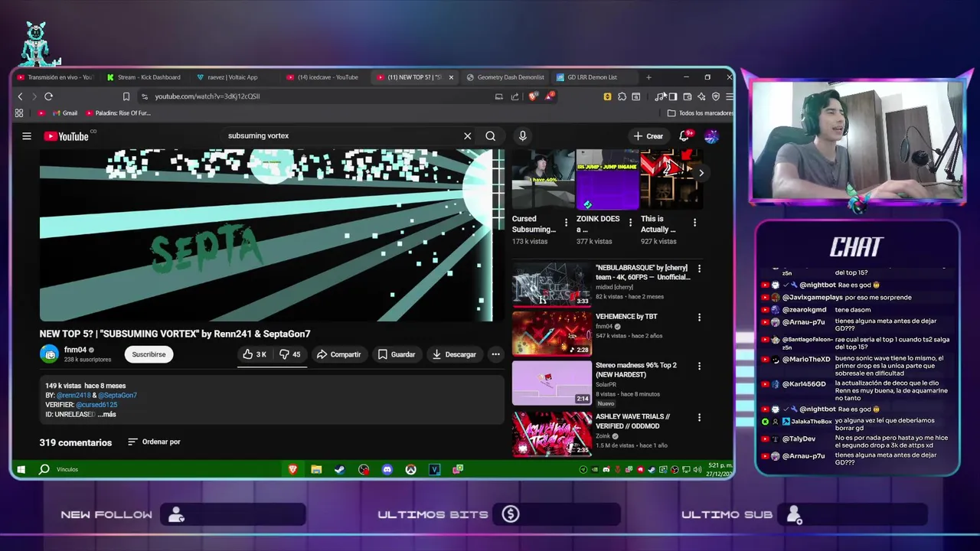
Task: Close the NEW TOP 5? tab
Action: click(451, 77)
